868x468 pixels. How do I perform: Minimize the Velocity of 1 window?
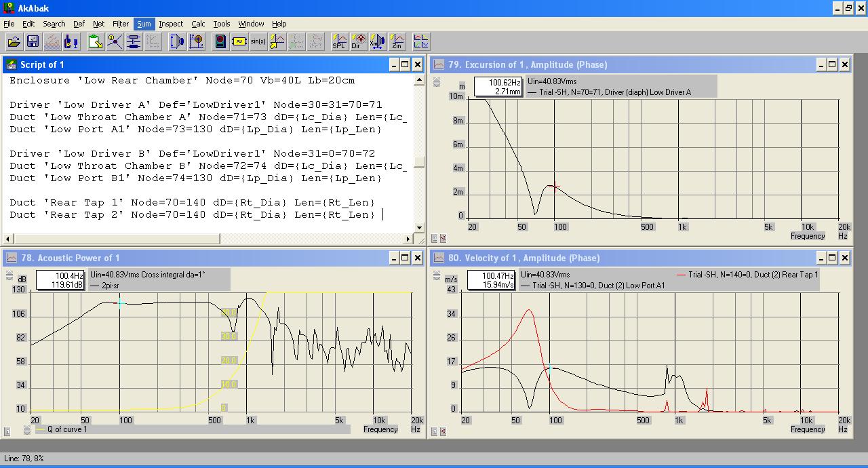tap(821, 258)
